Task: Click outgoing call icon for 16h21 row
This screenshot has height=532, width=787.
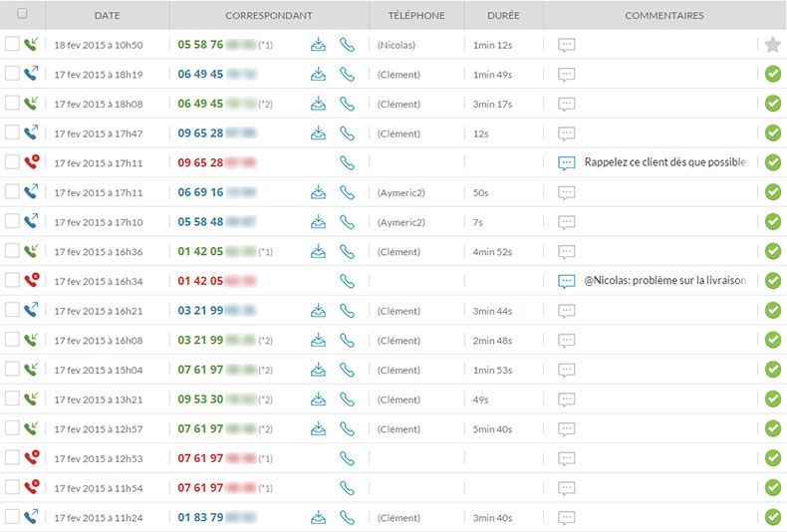Action: pos(31,310)
